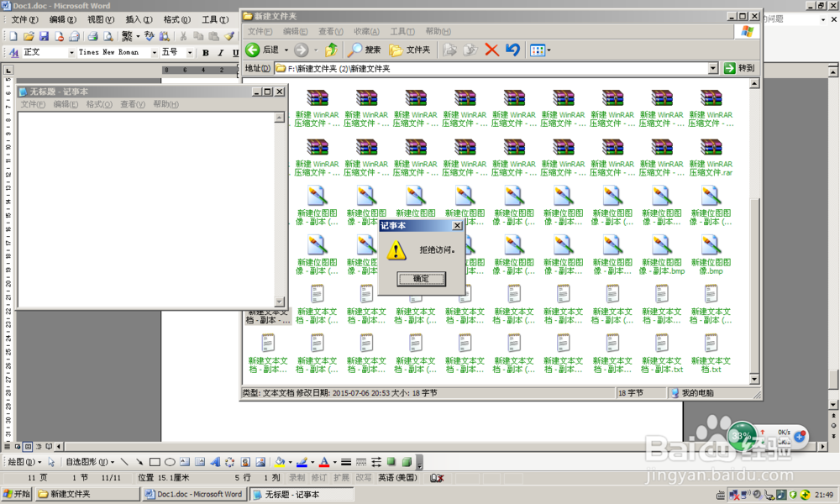Open the 绘图 drawing menu dropdown
840x504 pixels.
[x=24, y=462]
